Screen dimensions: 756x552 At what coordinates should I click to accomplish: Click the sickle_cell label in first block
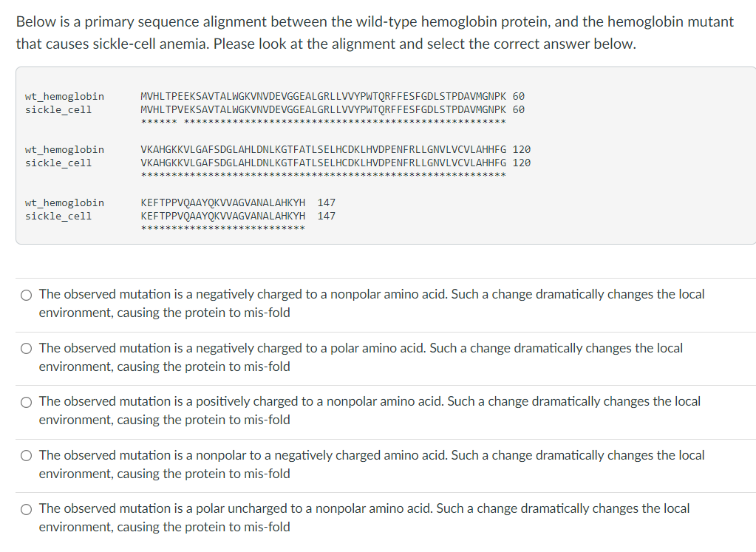point(58,109)
